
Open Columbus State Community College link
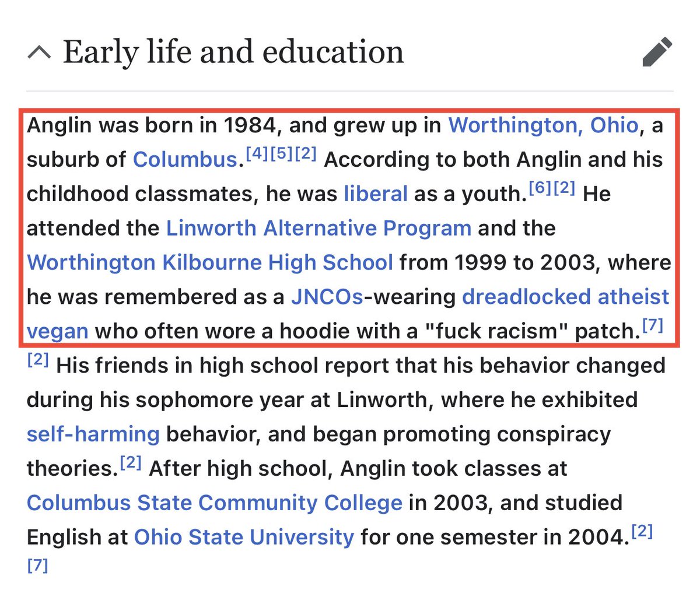coord(214,503)
